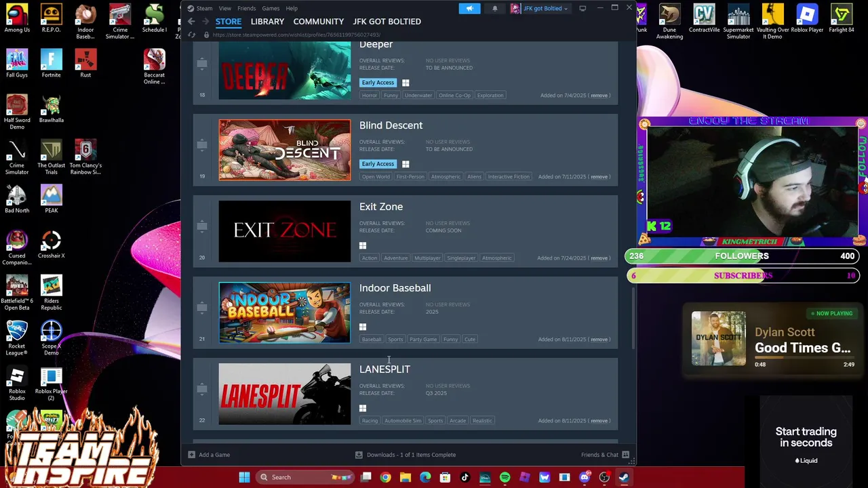Open TikTok from the taskbar
This screenshot has width=868, height=488.
pos(465,477)
